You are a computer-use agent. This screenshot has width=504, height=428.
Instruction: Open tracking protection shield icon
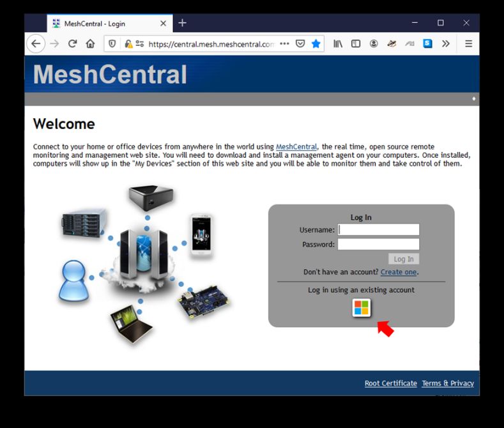pyautogui.click(x=112, y=44)
